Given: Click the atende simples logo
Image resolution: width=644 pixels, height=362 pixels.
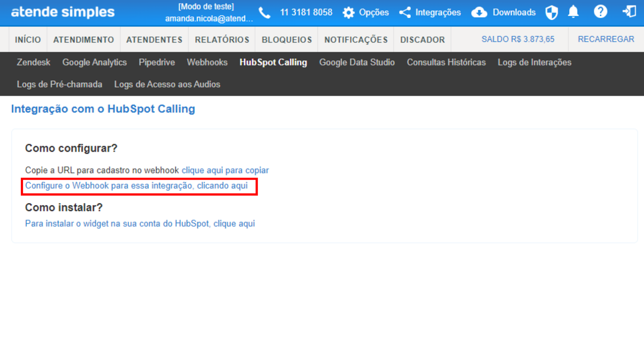Looking at the screenshot, I should (x=63, y=12).
